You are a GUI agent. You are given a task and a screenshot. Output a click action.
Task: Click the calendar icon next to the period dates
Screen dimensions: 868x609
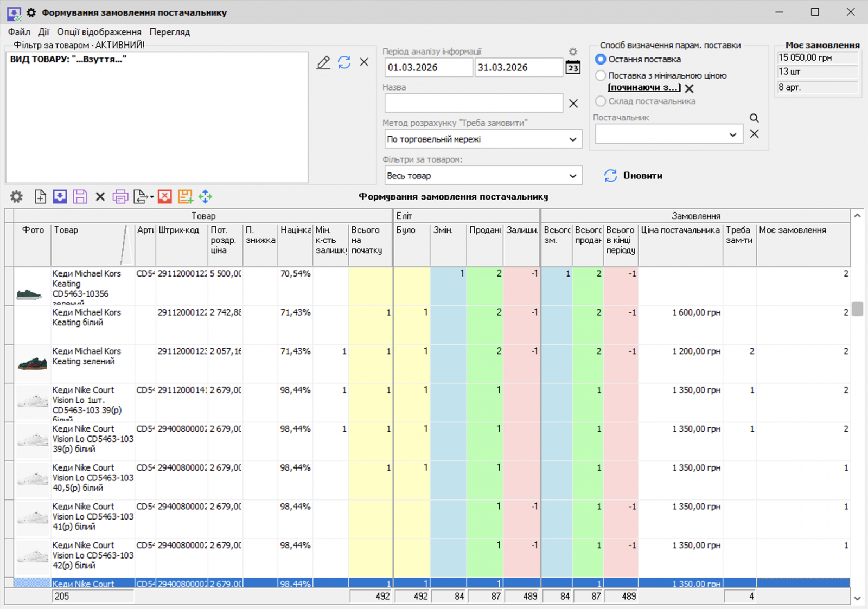pyautogui.click(x=573, y=67)
